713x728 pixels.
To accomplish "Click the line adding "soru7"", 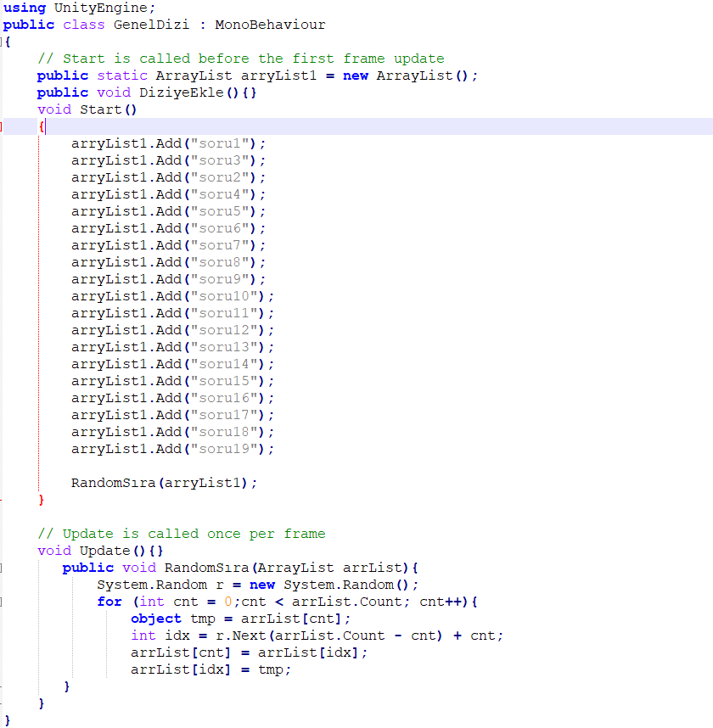I will click(168, 245).
